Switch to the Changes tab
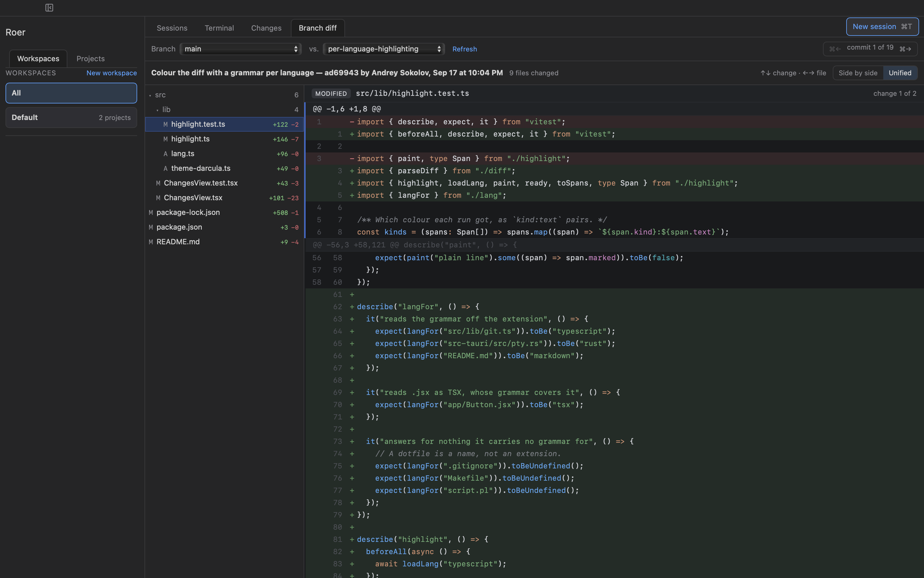This screenshot has height=578, width=924. click(266, 28)
